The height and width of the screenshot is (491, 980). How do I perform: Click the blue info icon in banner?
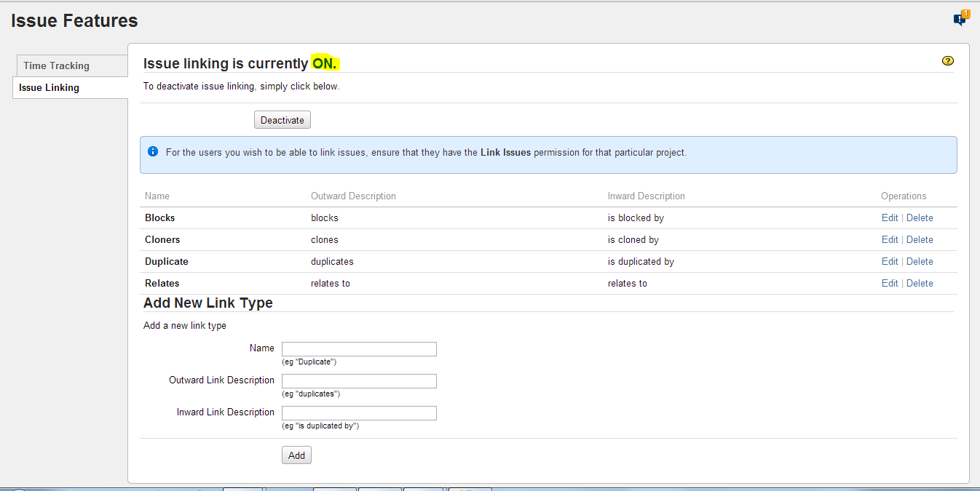point(153,152)
